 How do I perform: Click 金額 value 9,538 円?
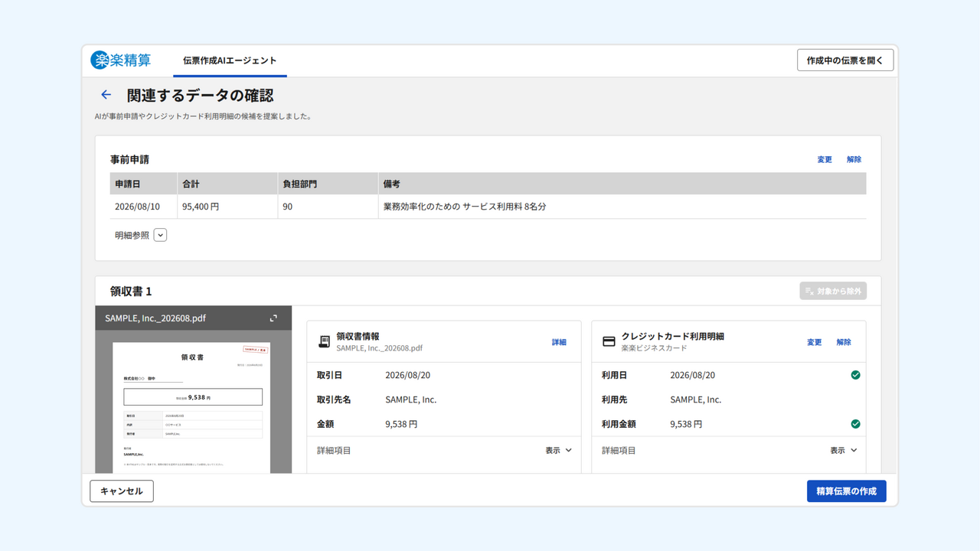[401, 424]
